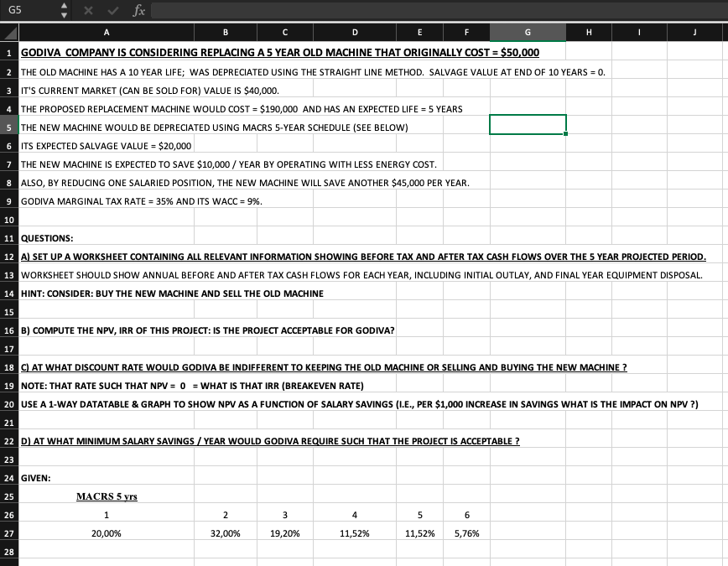Select row header 27
Viewport: 728px width, 566px height.
click(7, 532)
